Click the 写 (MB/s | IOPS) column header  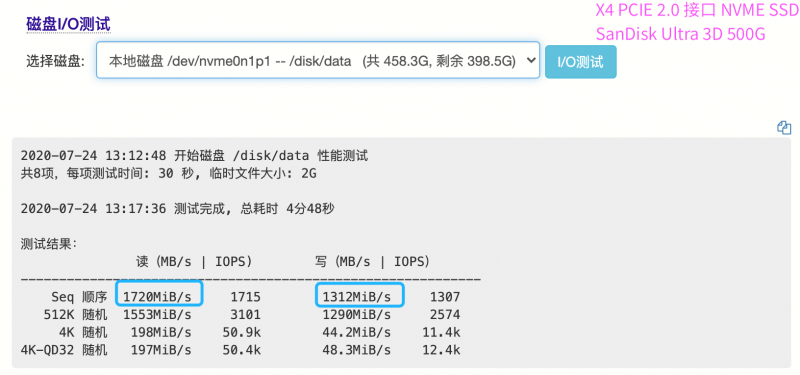point(372,261)
